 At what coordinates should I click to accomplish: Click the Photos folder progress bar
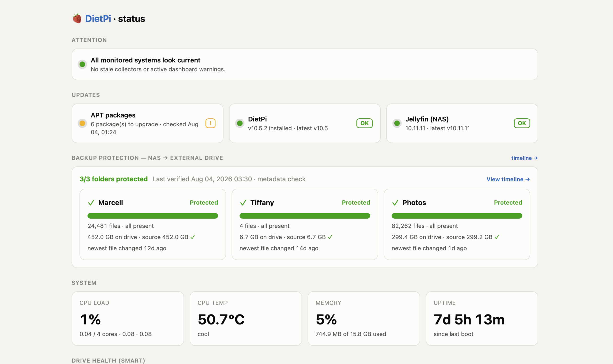pos(457,216)
